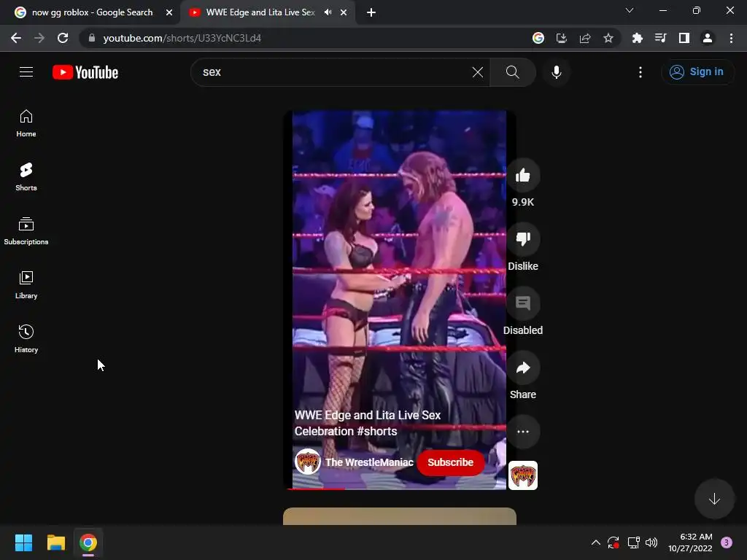The width and height of the screenshot is (747, 560).
Task: Click the YouTube logo
Action: point(85,72)
